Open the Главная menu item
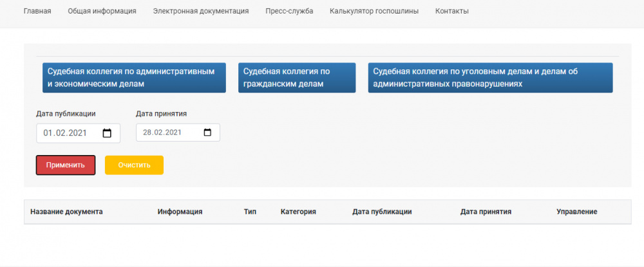Screen dimensions: 644x267 [37, 11]
